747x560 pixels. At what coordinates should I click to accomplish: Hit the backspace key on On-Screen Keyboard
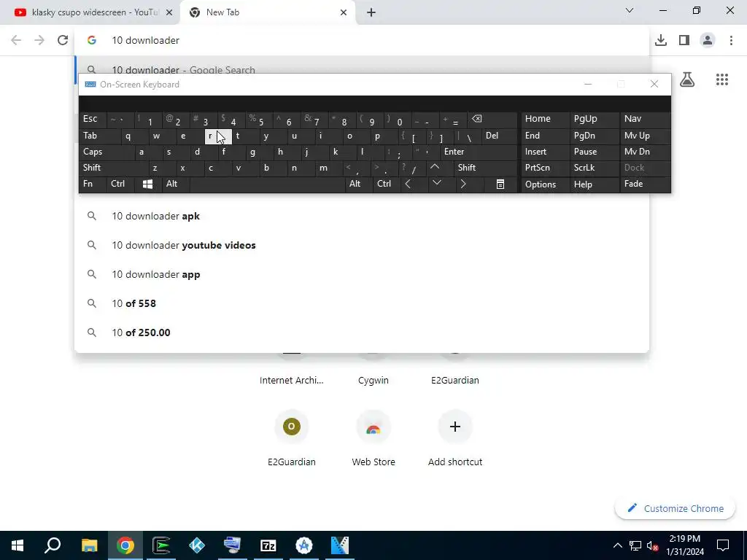pyautogui.click(x=492, y=119)
